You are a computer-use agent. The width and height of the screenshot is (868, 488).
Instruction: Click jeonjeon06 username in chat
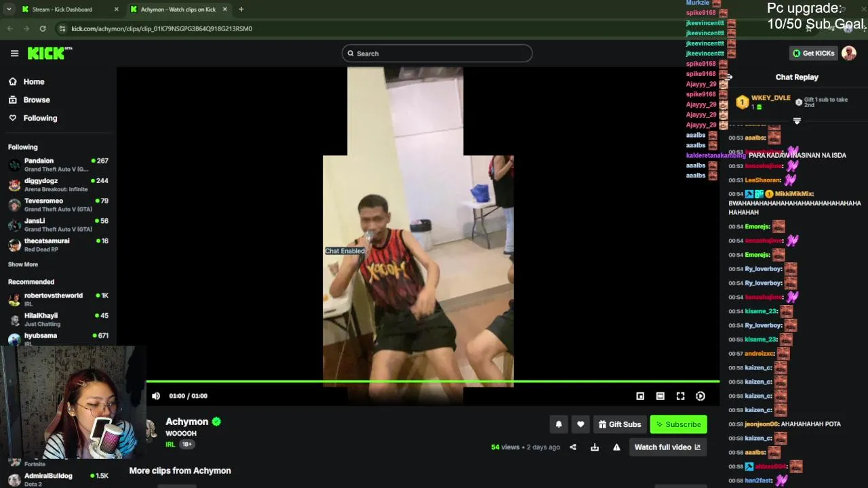(x=762, y=424)
